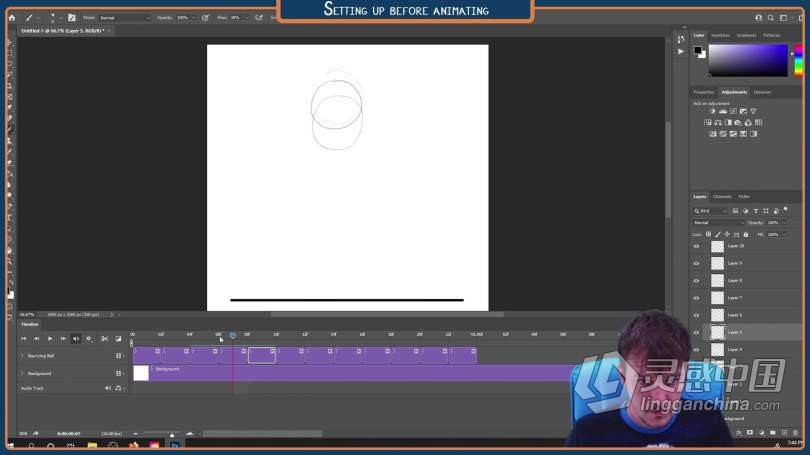Viewport: 810px width, 455px height.
Task: Hide Layer 8 with eye icon
Action: (696, 281)
